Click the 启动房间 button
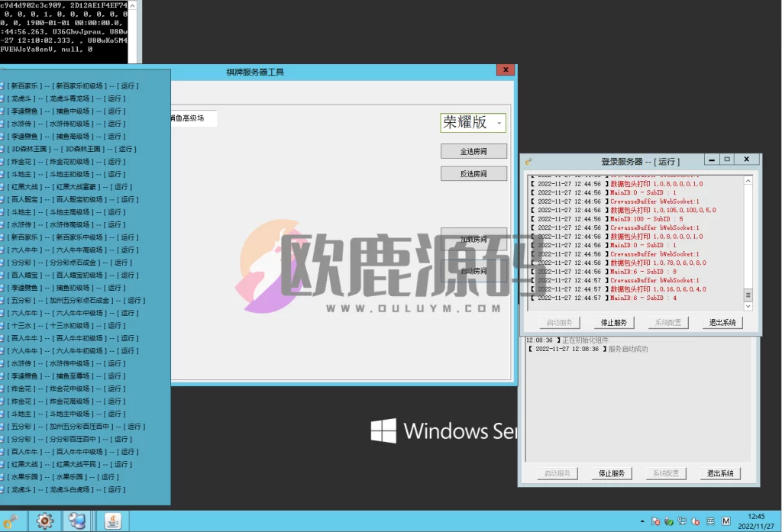The image size is (782, 532). pyautogui.click(x=473, y=271)
